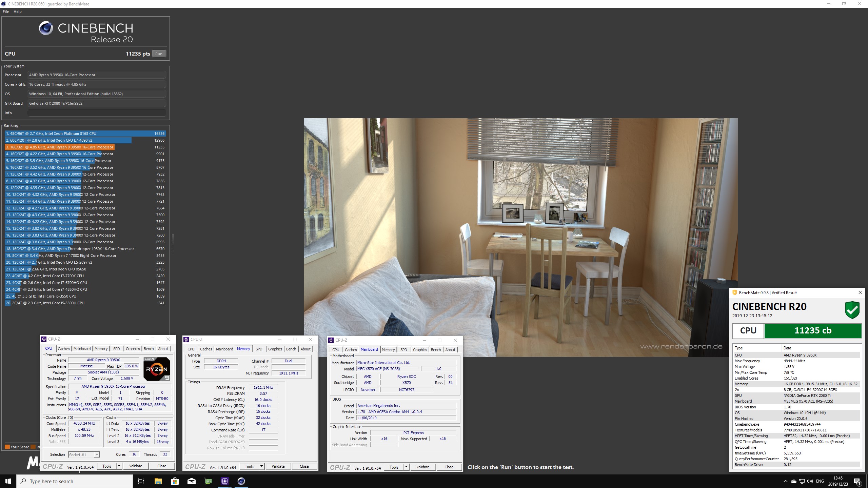
Task: Click the rendered room image preview
Action: [520, 237]
